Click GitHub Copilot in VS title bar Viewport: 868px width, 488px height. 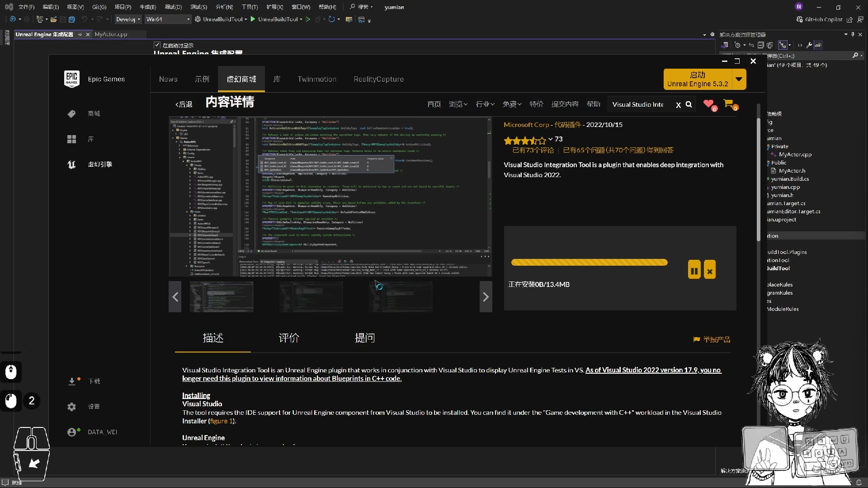[x=819, y=19]
